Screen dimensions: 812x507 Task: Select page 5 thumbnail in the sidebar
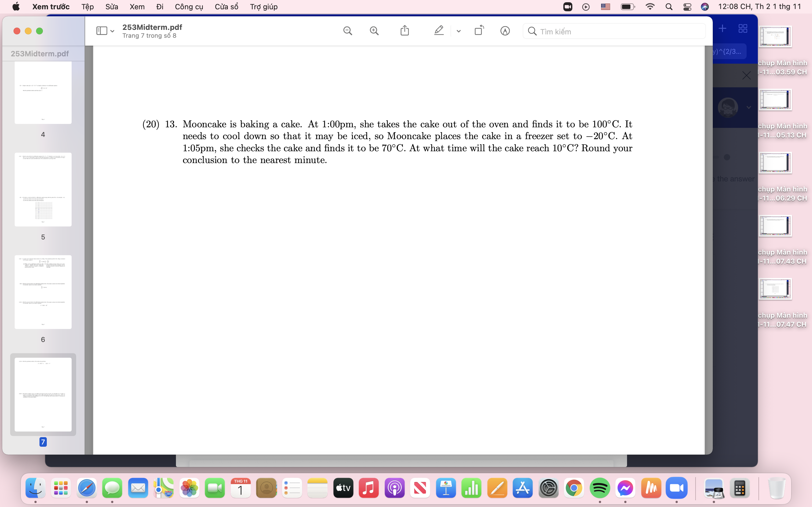[x=43, y=190]
